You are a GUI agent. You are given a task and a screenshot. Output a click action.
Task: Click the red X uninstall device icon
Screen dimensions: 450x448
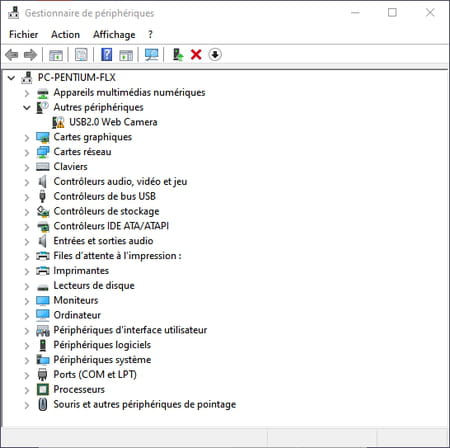point(196,55)
